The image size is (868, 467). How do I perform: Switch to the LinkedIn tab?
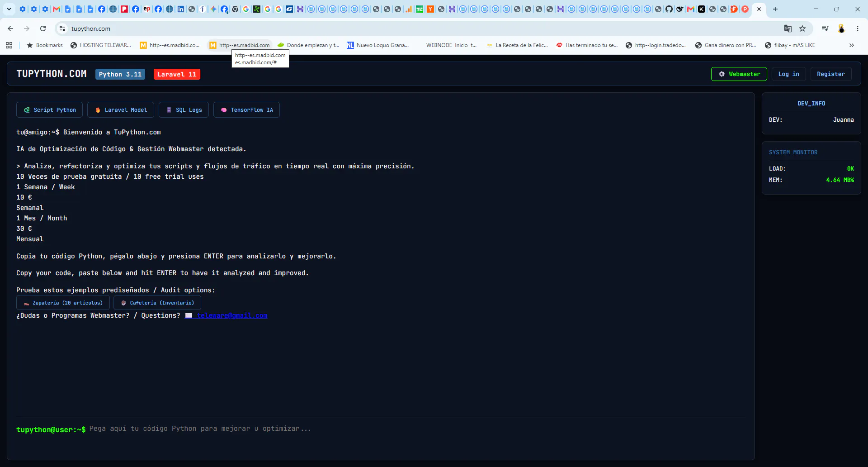click(x=181, y=9)
